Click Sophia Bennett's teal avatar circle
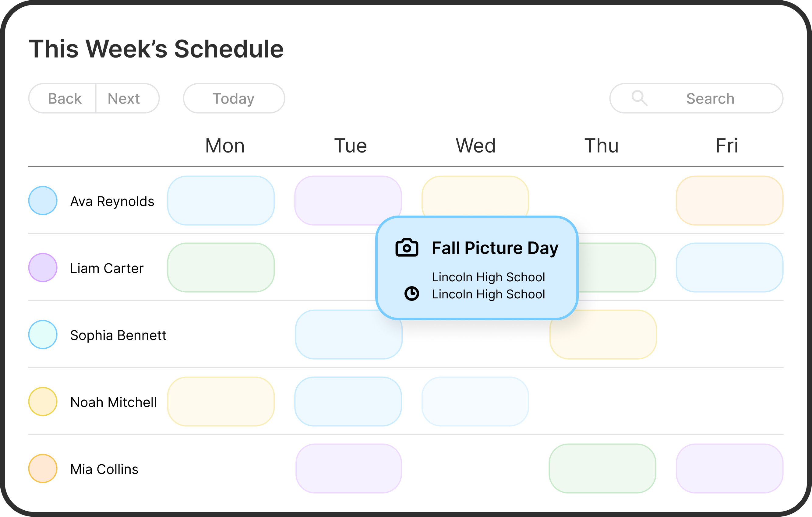This screenshot has height=517, width=812. (x=43, y=335)
